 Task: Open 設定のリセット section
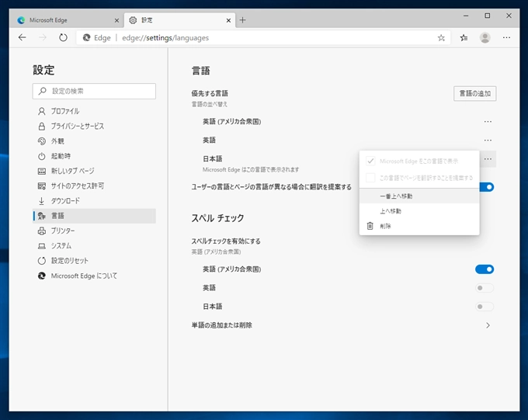point(94,261)
